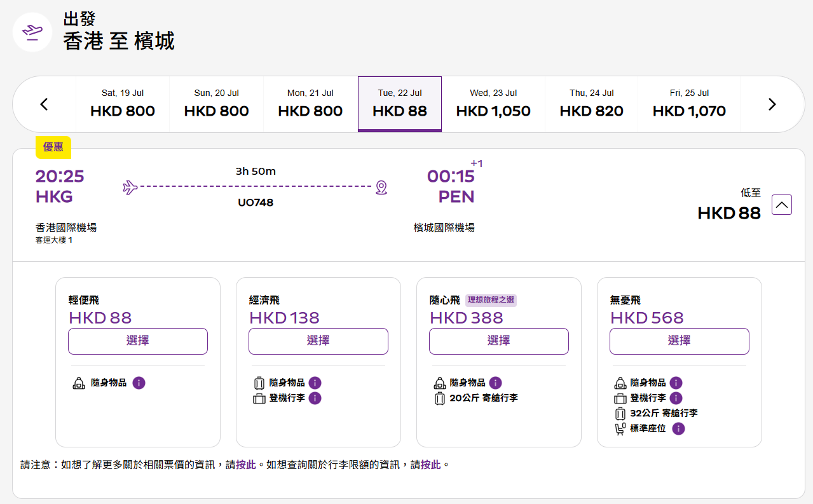813x504 pixels.
Task: Open info icon beside 標準座位 in 無憂飛 fare
Action: (x=678, y=429)
